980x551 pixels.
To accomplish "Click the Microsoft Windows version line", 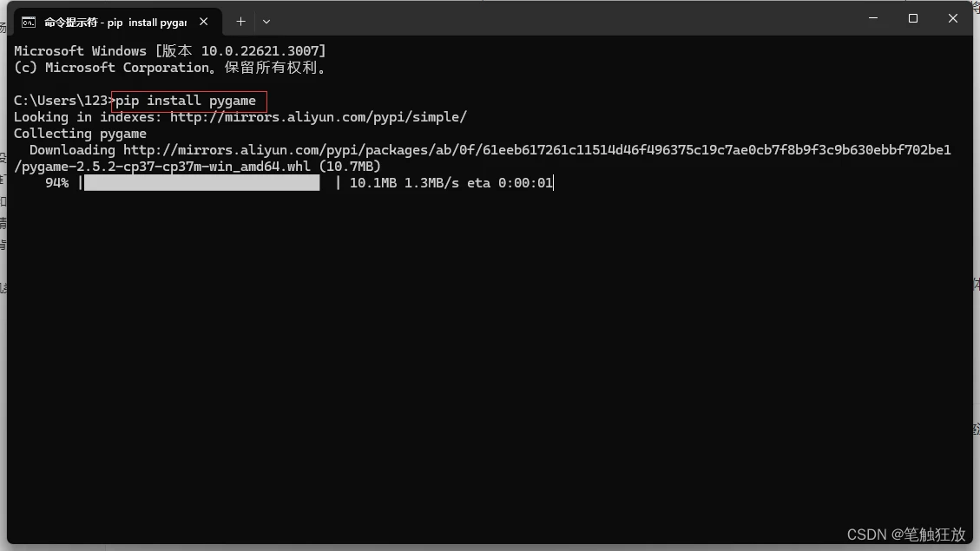I will [x=170, y=50].
